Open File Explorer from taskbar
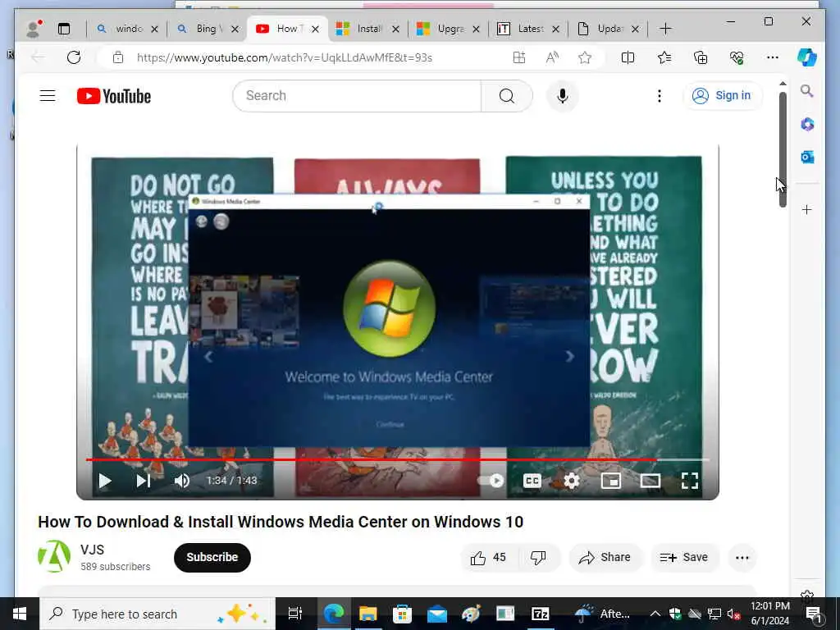840x630 pixels. click(x=367, y=614)
